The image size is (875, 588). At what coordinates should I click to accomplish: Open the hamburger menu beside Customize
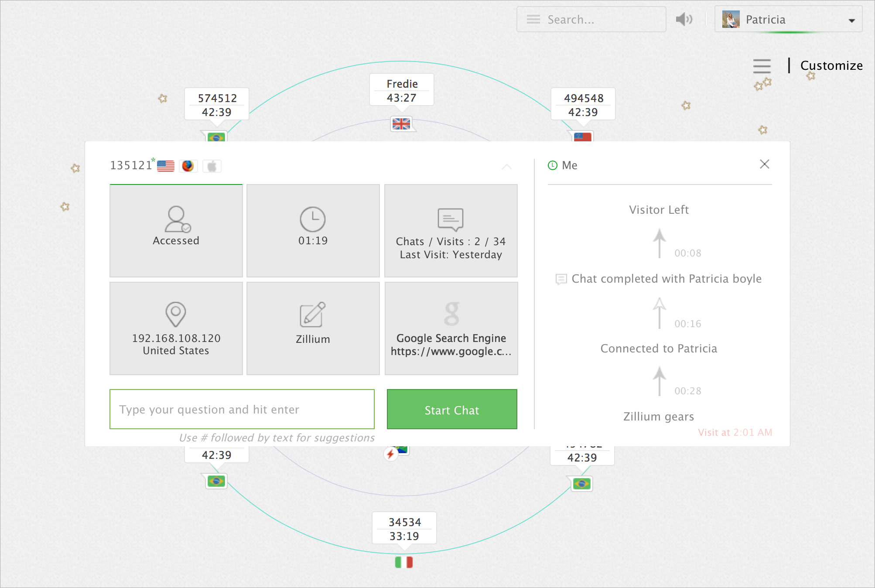[762, 66]
